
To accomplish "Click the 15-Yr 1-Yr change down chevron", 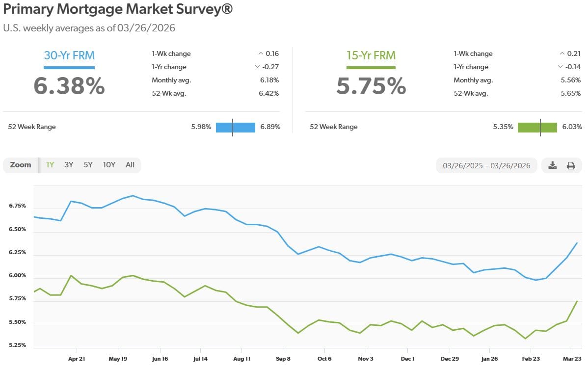I will coord(560,67).
